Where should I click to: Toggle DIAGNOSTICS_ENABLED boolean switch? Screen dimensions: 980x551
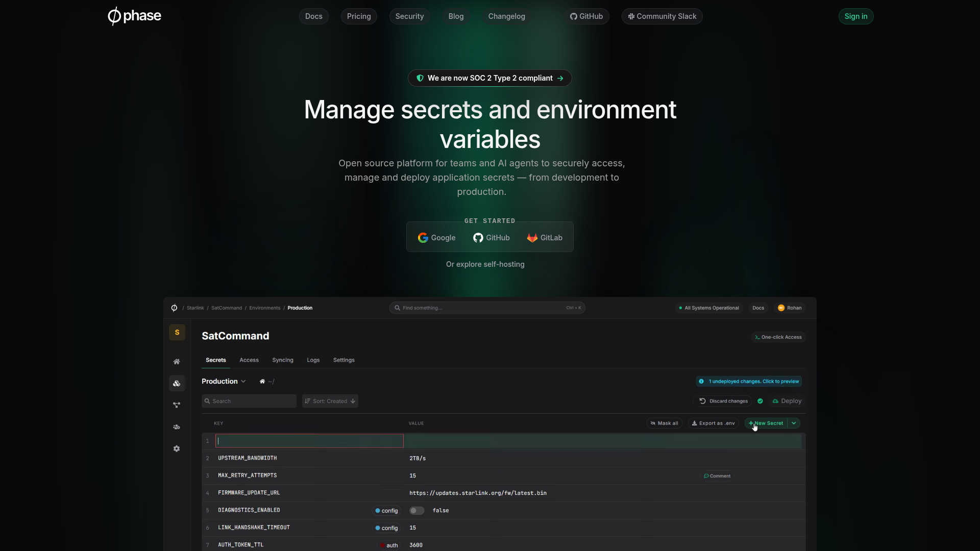[x=416, y=511]
